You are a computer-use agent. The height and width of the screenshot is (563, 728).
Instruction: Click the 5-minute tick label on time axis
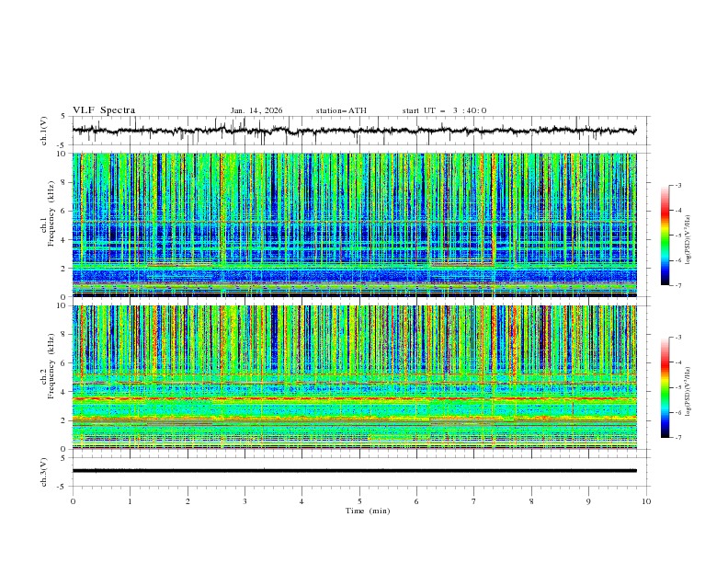pyautogui.click(x=359, y=501)
